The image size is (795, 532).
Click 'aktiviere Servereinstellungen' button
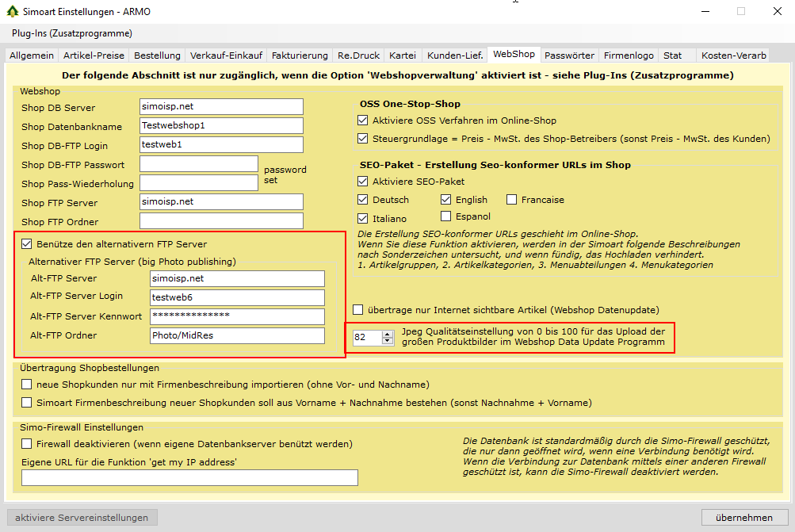82,518
